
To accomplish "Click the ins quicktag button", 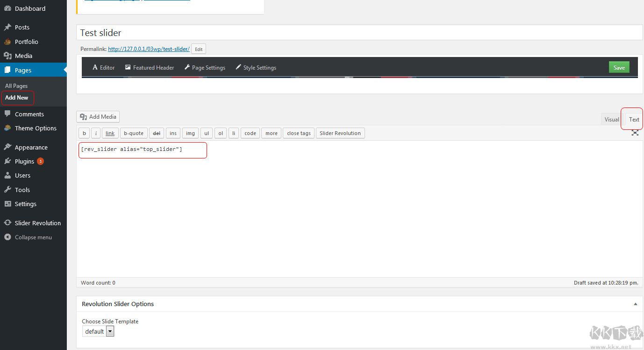I will point(173,133).
